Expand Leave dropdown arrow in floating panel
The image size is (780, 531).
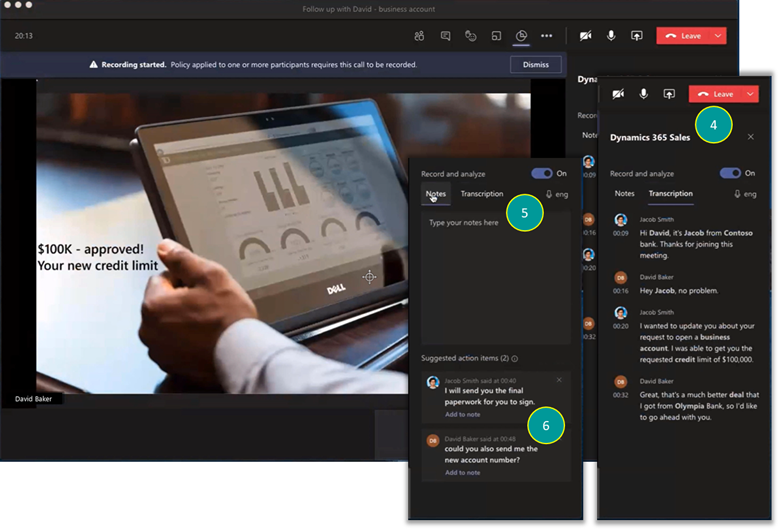coord(750,94)
